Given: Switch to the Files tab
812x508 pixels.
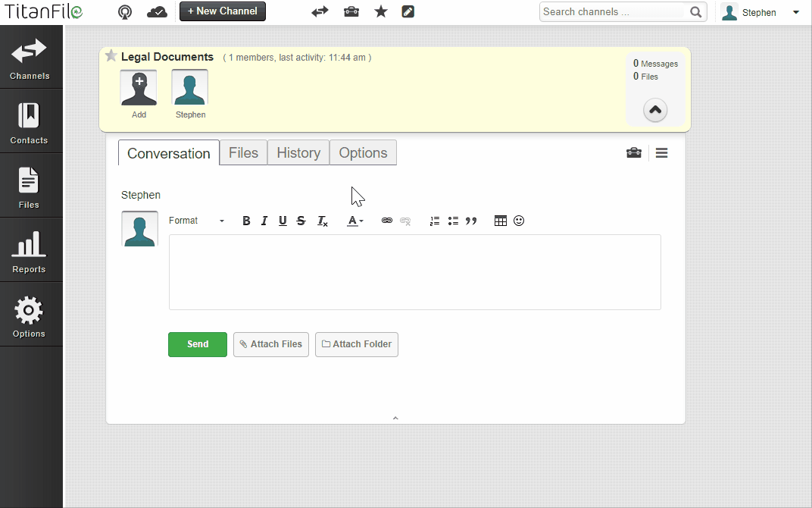Looking at the screenshot, I should tap(243, 152).
